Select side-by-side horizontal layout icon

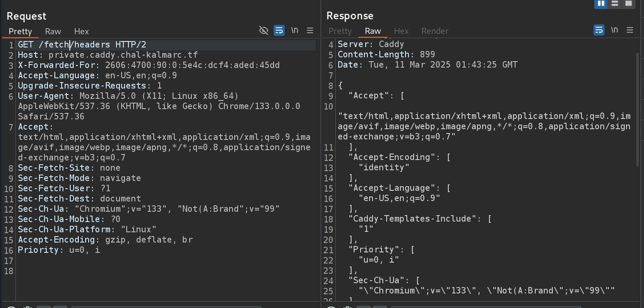[x=601, y=3]
